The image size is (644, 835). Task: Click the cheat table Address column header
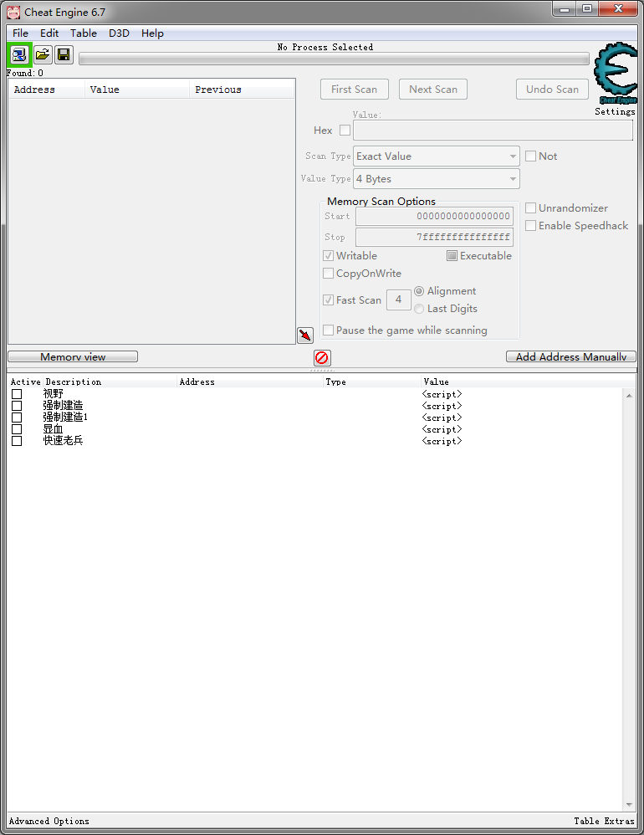[250, 382]
